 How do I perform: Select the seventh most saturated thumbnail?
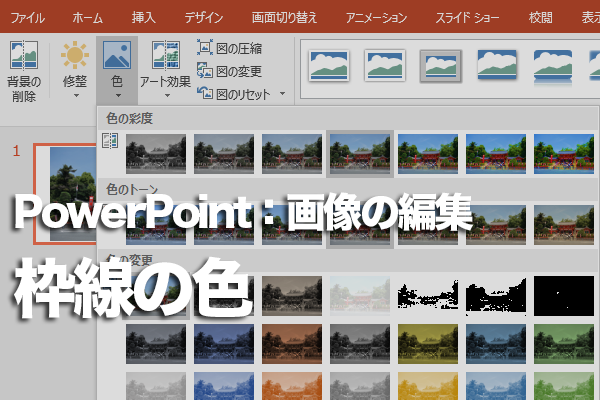point(564,154)
